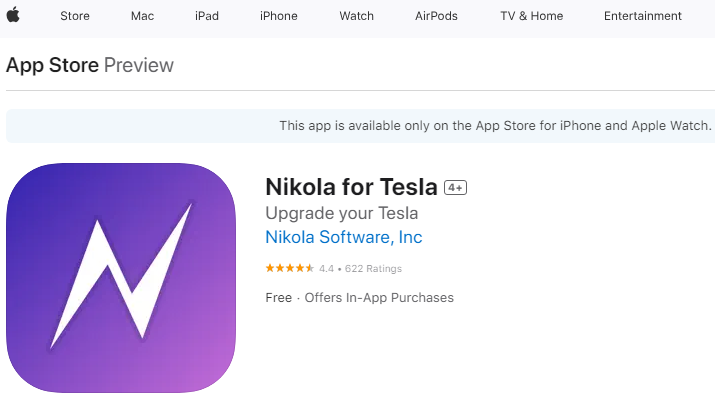Click the 4+ age rating badge
Screen dimensions: 715x397
(x=456, y=188)
